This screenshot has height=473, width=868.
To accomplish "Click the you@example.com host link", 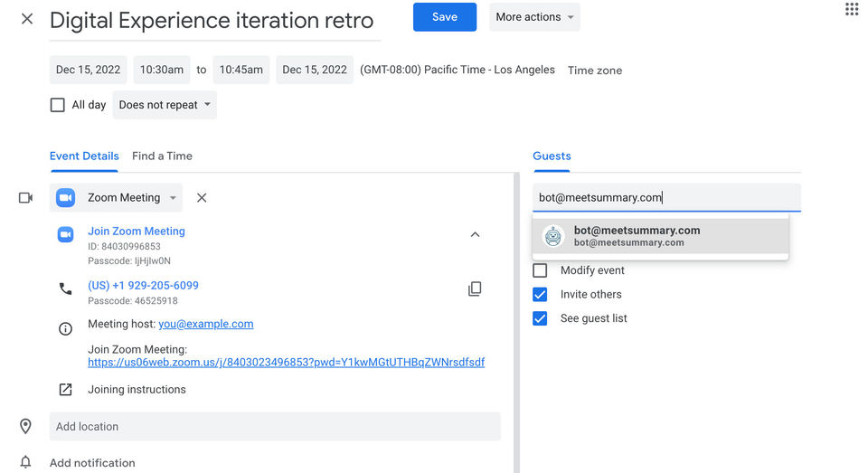I will 206,324.
